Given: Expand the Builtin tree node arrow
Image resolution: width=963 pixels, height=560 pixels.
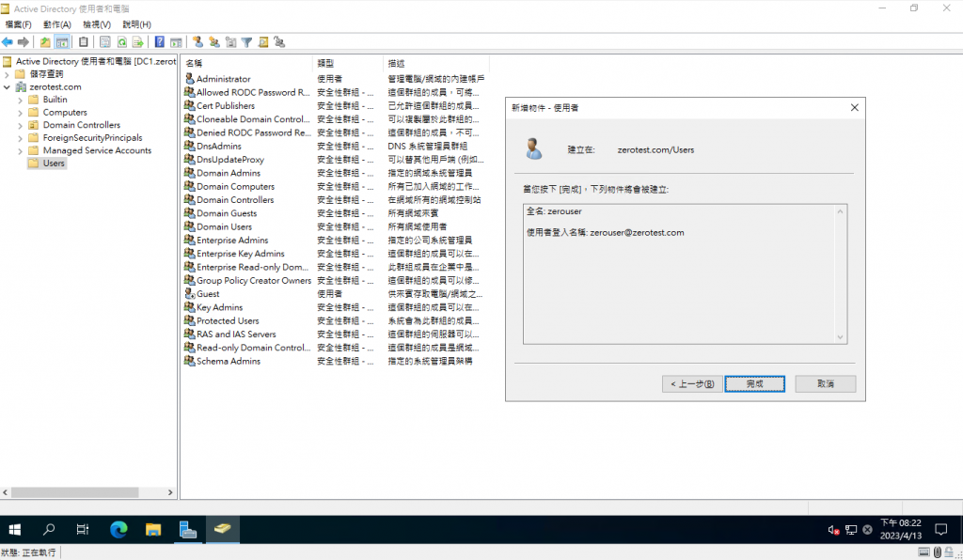Looking at the screenshot, I should pos(21,100).
